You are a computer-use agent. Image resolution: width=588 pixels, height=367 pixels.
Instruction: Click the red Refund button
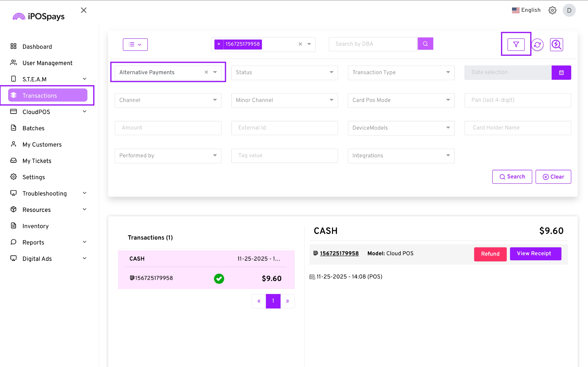[490, 254]
